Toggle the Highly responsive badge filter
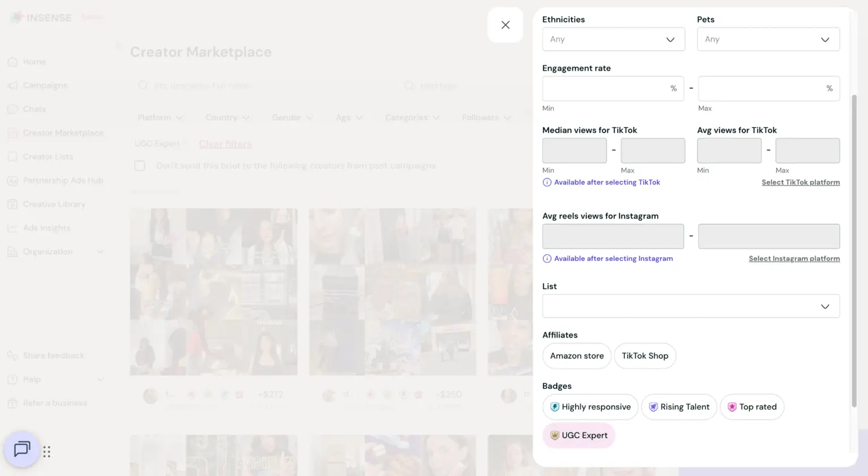 pos(590,407)
